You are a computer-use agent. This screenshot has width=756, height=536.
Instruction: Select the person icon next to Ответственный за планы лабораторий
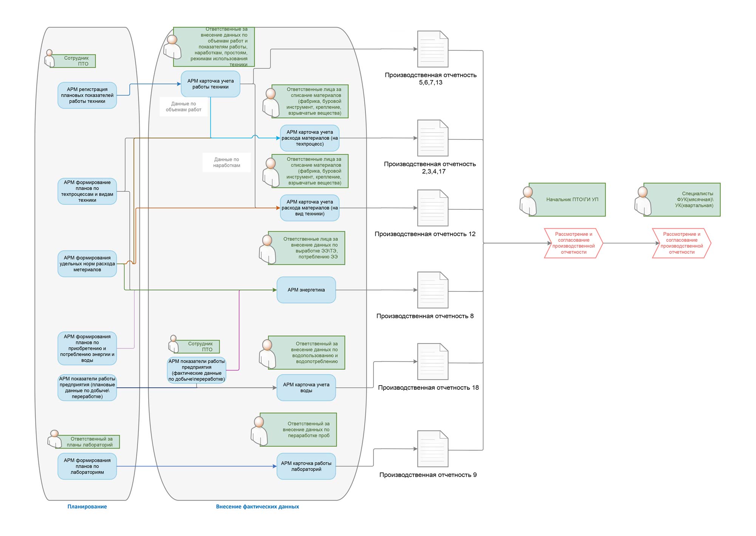55,439
